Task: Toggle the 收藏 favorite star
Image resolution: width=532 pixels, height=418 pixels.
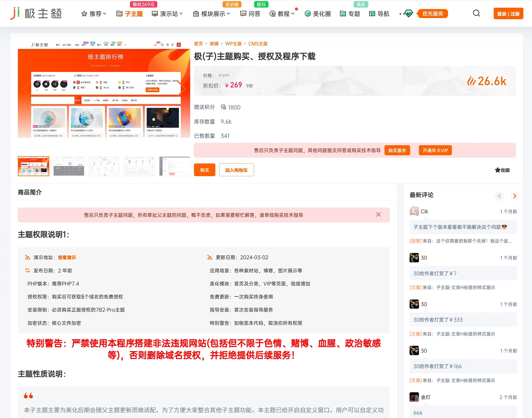Action: pyautogui.click(x=501, y=170)
